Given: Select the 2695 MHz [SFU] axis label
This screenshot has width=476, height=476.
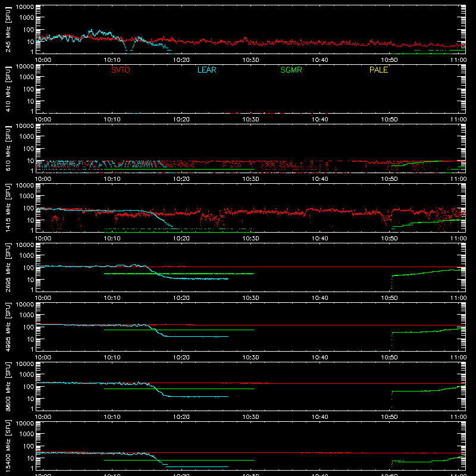Looking at the screenshot, I should (8, 268).
